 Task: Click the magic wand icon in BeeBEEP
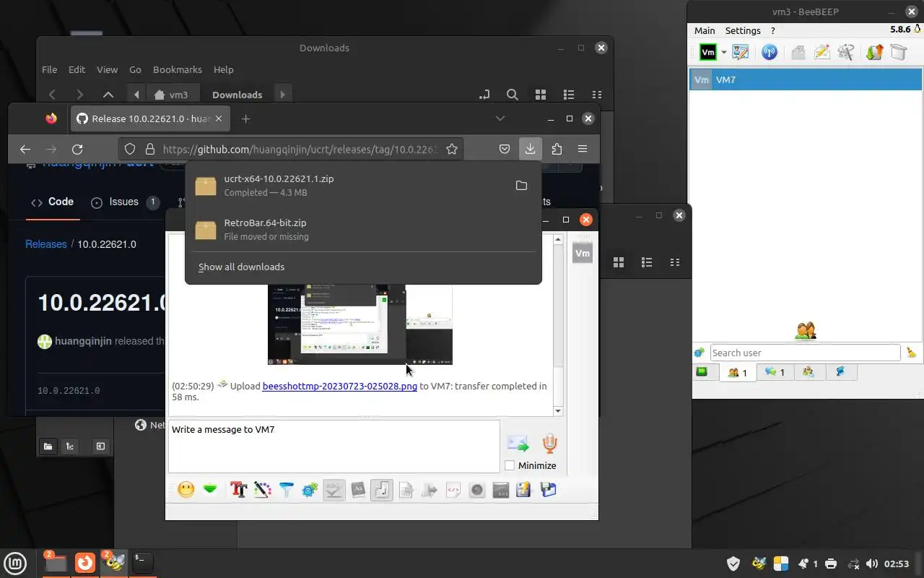846,52
